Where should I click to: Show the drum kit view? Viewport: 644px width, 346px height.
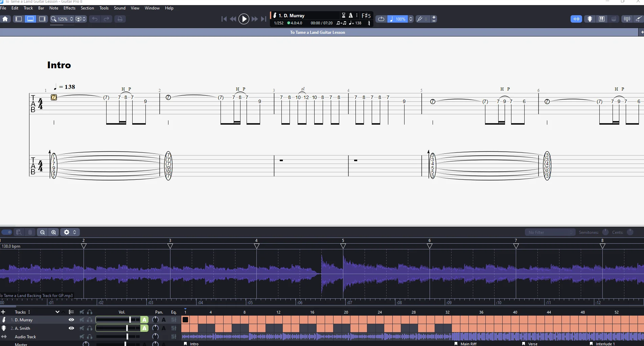[x=614, y=19]
